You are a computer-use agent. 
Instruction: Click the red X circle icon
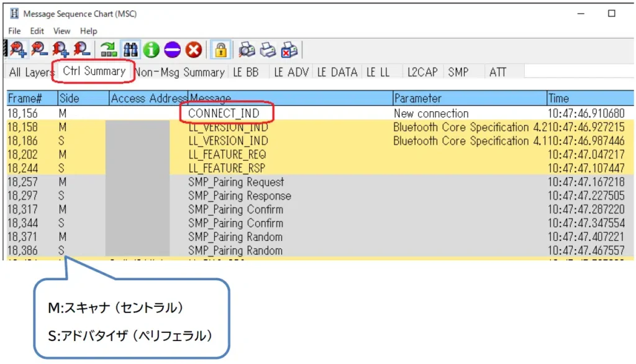tap(194, 50)
